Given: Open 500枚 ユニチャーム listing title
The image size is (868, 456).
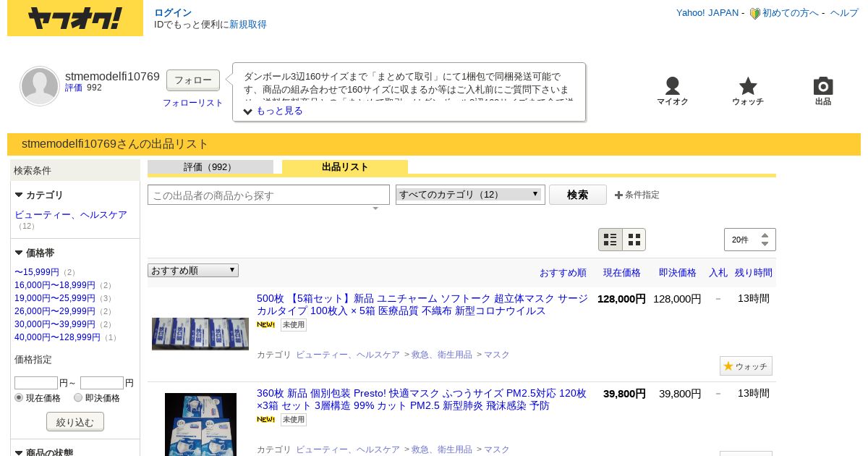Looking at the screenshot, I should click(422, 305).
